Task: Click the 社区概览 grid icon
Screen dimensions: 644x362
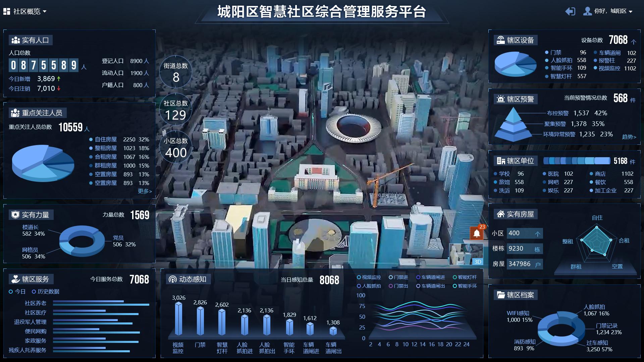Action: tap(7, 11)
